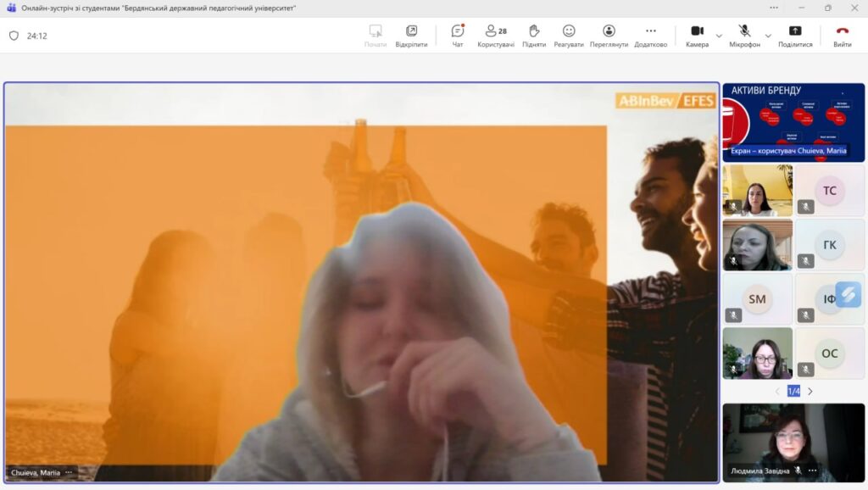
Task: Share screen with Поділитися
Action: [795, 35]
